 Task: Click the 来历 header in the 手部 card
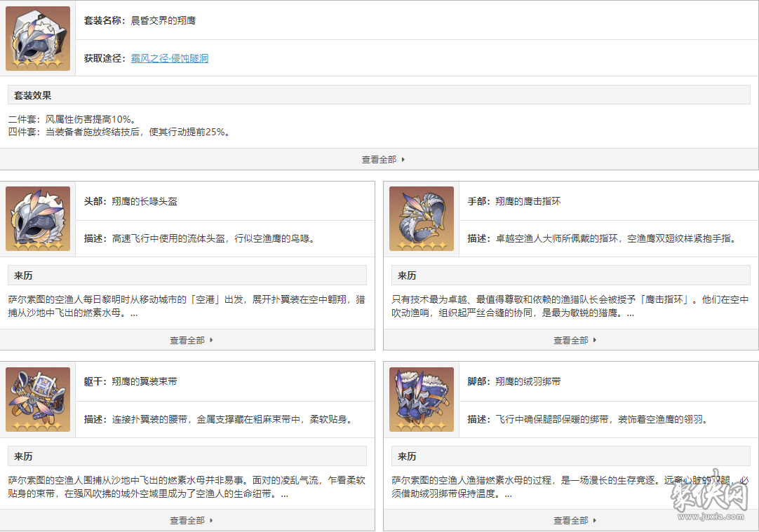point(571,275)
